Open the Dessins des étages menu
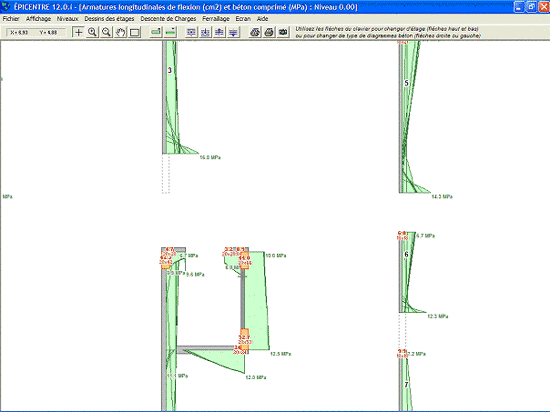 coord(109,19)
